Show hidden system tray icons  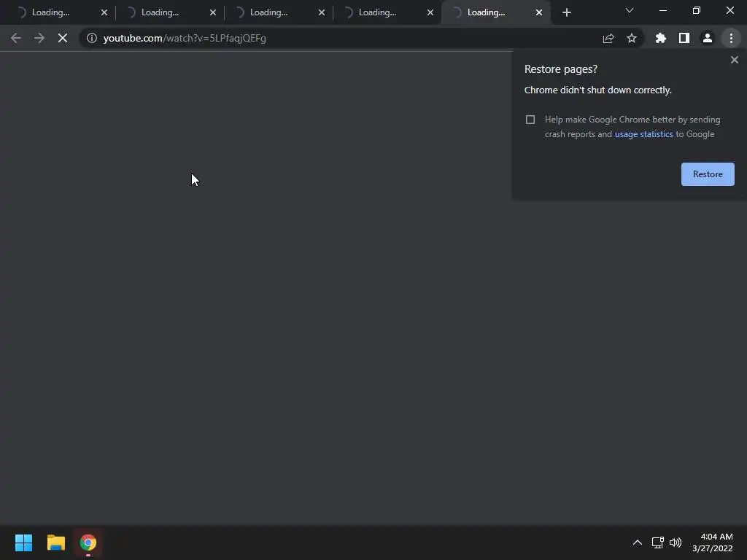click(638, 542)
